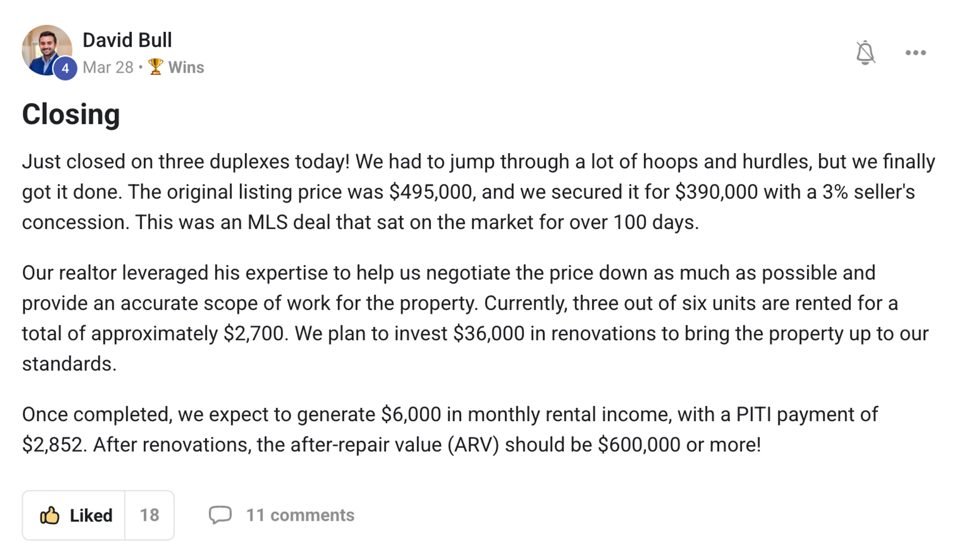Click the Mar 28 post date
The width and height of the screenshot is (957, 560).
click(x=108, y=68)
